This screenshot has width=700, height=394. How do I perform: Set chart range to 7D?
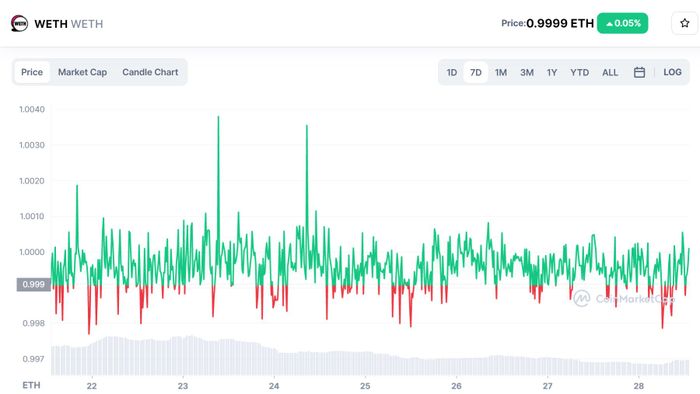[475, 72]
